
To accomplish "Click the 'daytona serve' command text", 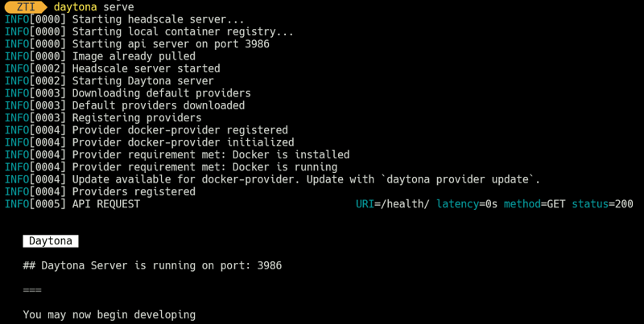I will point(93,7).
